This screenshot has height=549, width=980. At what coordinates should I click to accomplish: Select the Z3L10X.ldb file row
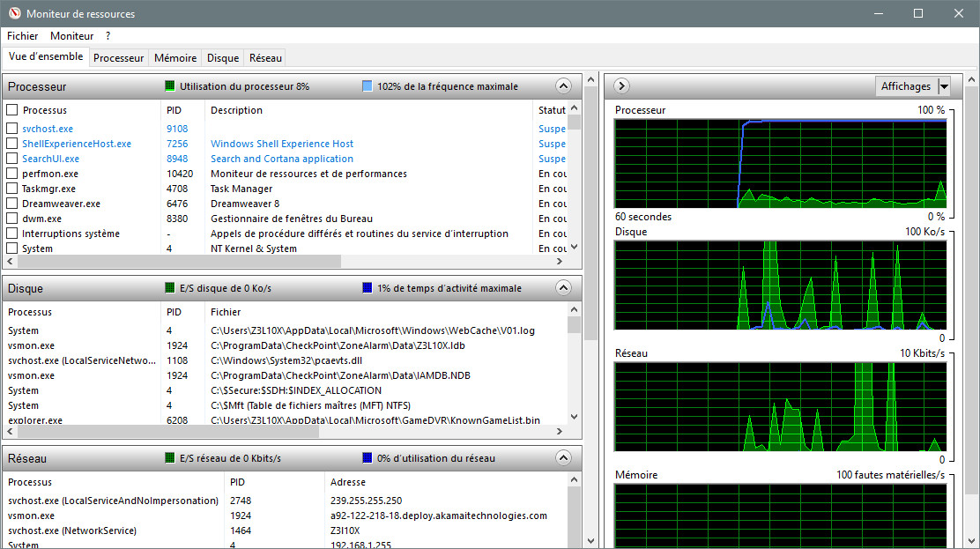[x=338, y=345]
